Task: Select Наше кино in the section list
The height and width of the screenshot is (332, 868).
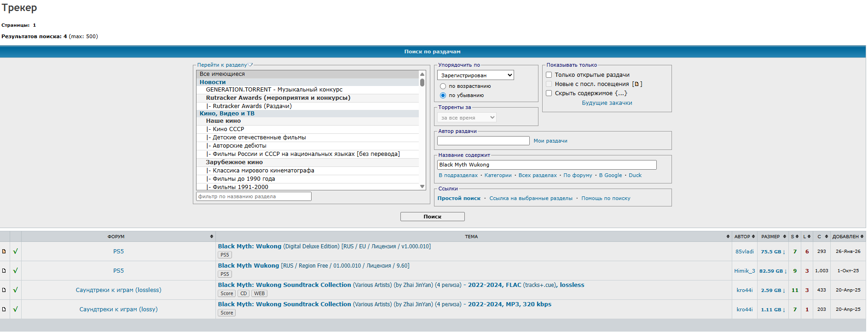Action: [307, 121]
